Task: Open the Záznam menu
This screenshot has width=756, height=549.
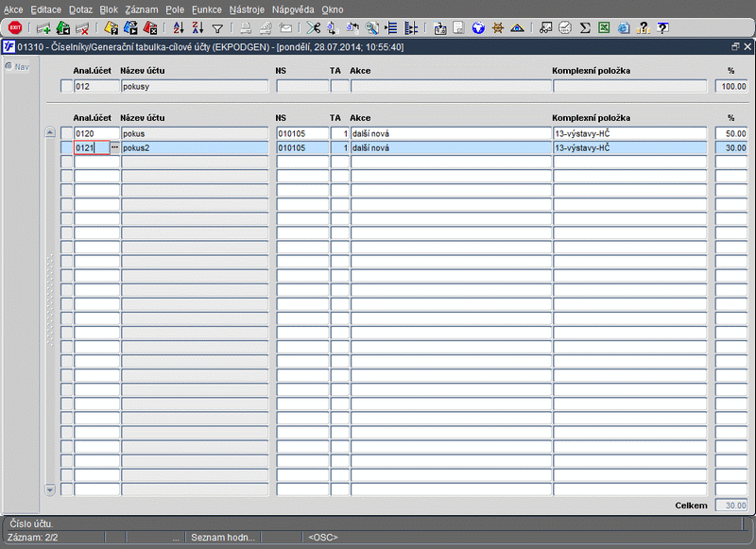Action: coord(141,9)
